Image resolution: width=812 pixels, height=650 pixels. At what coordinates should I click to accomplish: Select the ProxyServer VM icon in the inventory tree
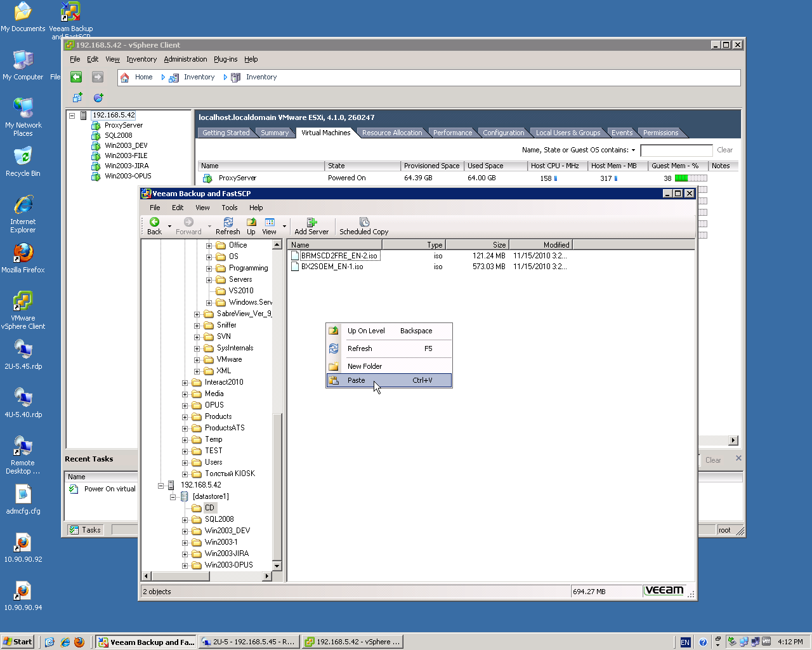(96, 125)
